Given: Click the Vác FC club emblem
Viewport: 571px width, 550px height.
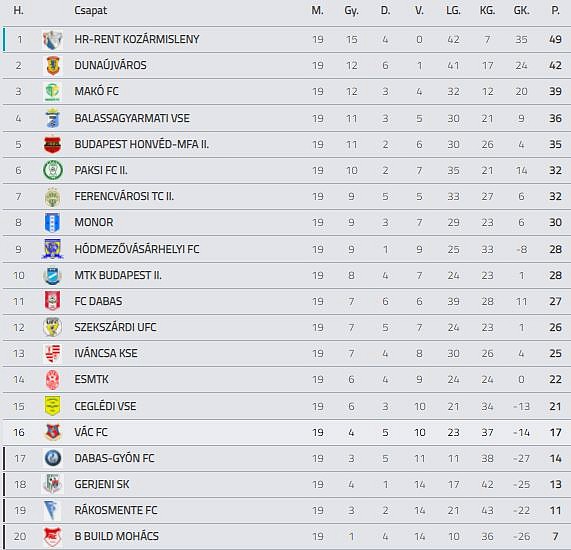Looking at the screenshot, I should coord(52,432).
